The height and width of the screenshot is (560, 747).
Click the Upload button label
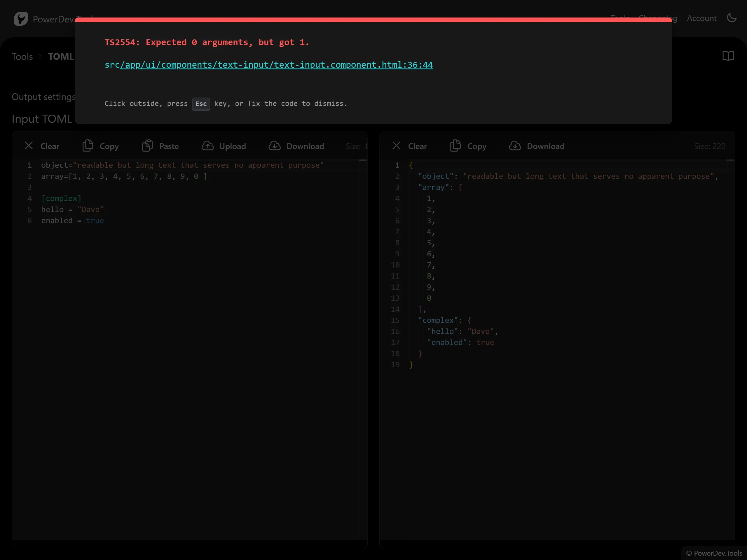point(232,146)
